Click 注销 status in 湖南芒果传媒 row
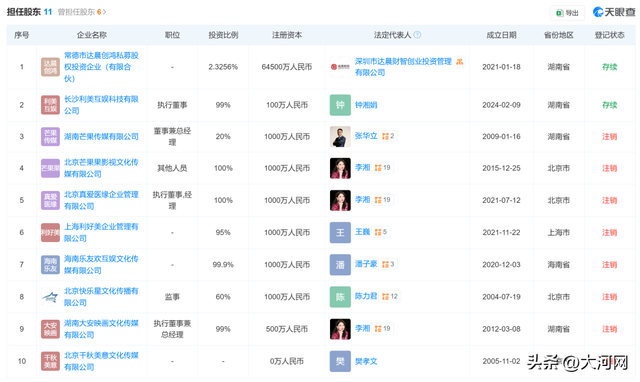The width and height of the screenshot is (640, 382). [x=609, y=137]
